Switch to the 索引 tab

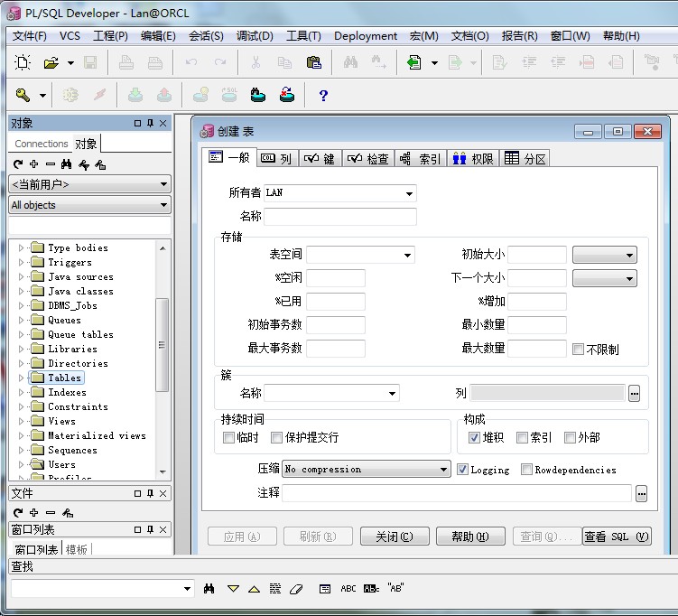coord(421,159)
